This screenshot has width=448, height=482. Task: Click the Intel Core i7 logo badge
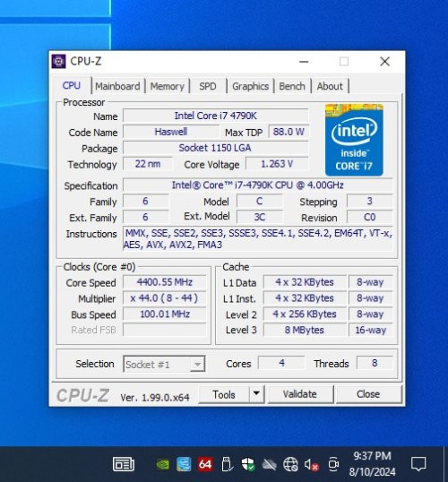[x=354, y=140]
